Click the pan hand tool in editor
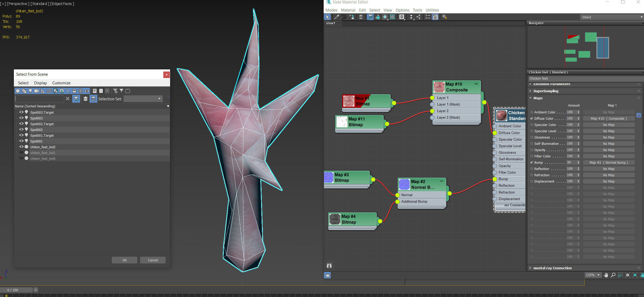Screen dimensions: 644x297 pos(606,275)
